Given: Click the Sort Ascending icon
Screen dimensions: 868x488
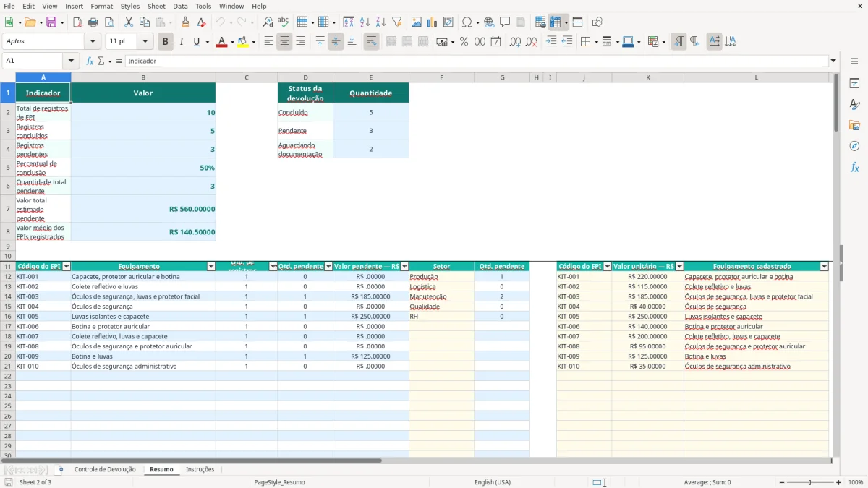Looking at the screenshot, I should (x=365, y=22).
